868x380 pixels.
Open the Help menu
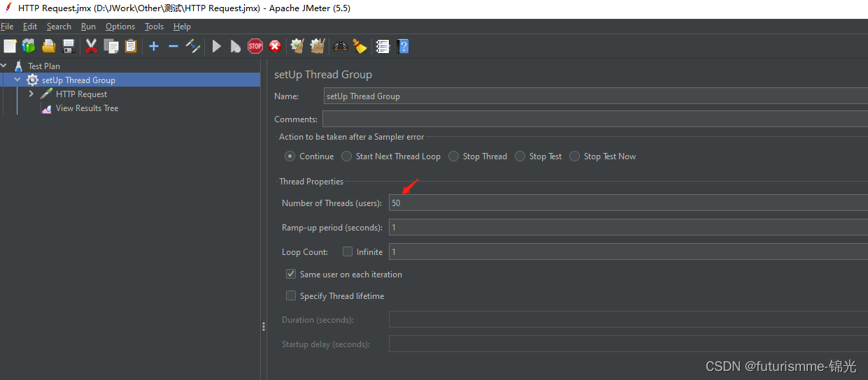click(x=182, y=27)
